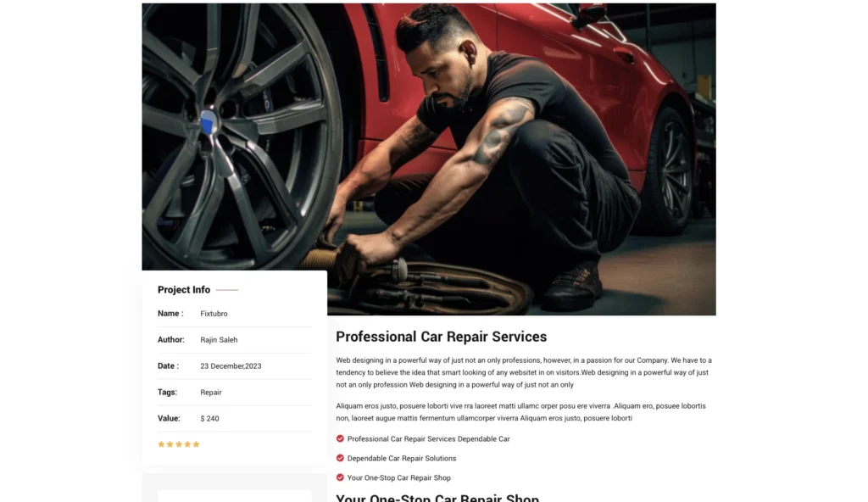868x502 pixels.
Task: Click the third gold rating star
Action: pos(179,444)
